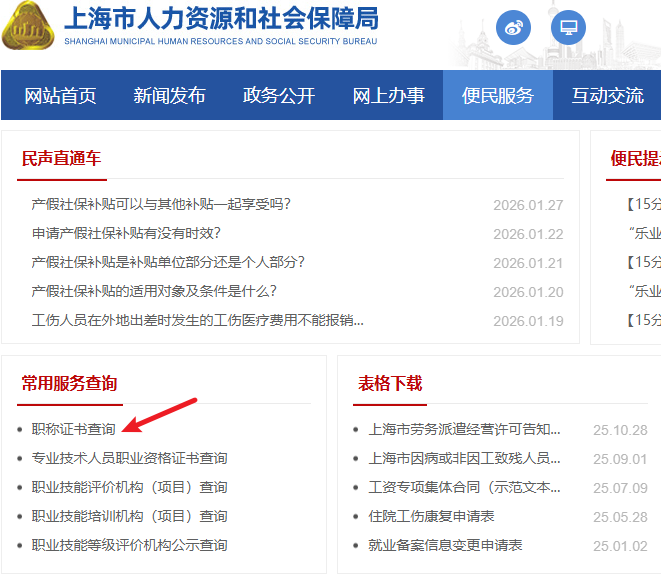This screenshot has width=661, height=576.
Task: Open 职业技能等级评价机构公示查询 link
Action: click(x=129, y=545)
